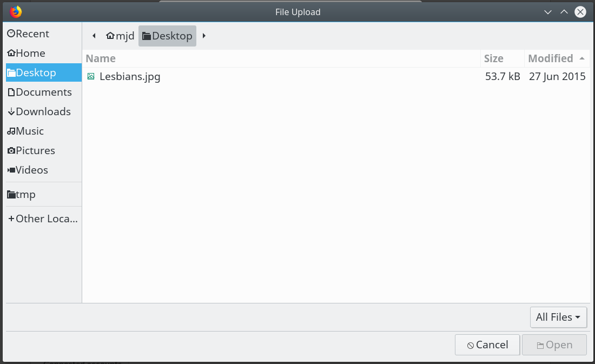The width and height of the screenshot is (595, 364).
Task: Select Music in the places sidebar
Action: pyautogui.click(x=44, y=131)
